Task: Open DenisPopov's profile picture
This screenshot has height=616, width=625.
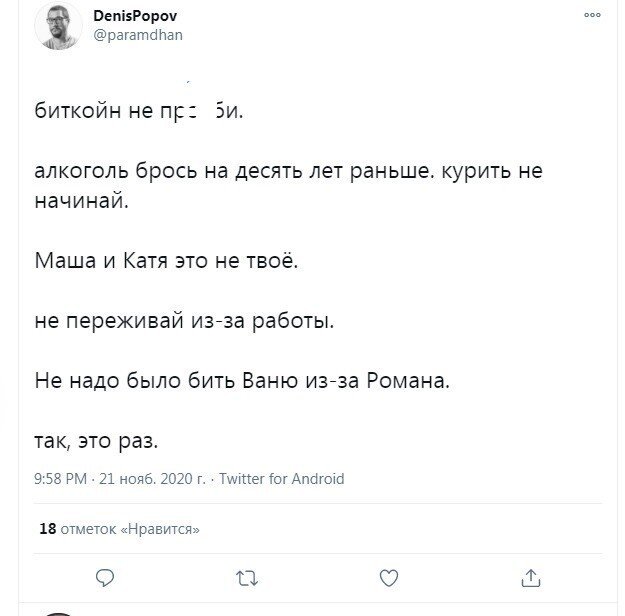Action: [58, 25]
